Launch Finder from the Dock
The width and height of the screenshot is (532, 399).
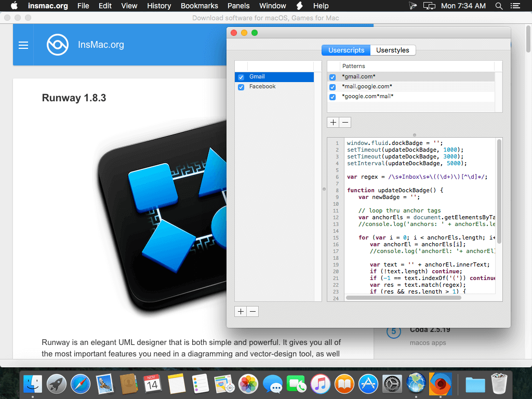coord(33,384)
